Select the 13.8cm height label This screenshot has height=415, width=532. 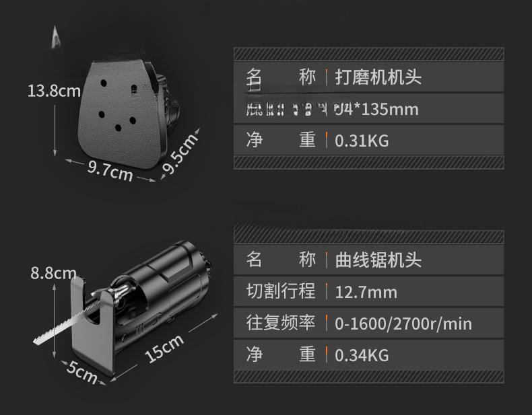[x=54, y=91]
